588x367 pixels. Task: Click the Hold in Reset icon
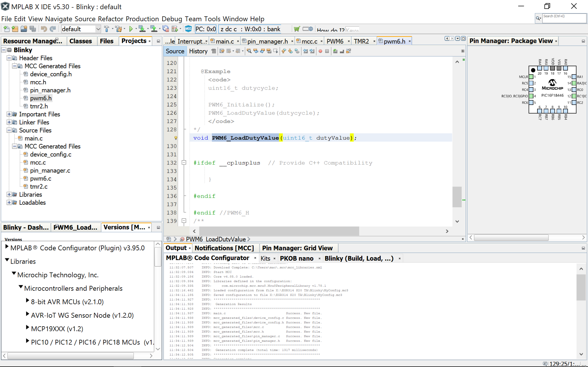pos(166,29)
